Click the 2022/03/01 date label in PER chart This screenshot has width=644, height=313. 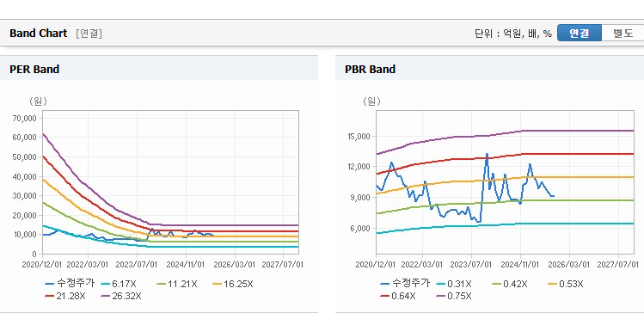87,264
